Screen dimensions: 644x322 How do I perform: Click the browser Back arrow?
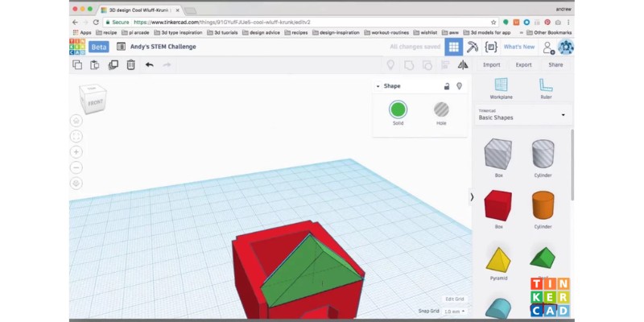click(75, 23)
